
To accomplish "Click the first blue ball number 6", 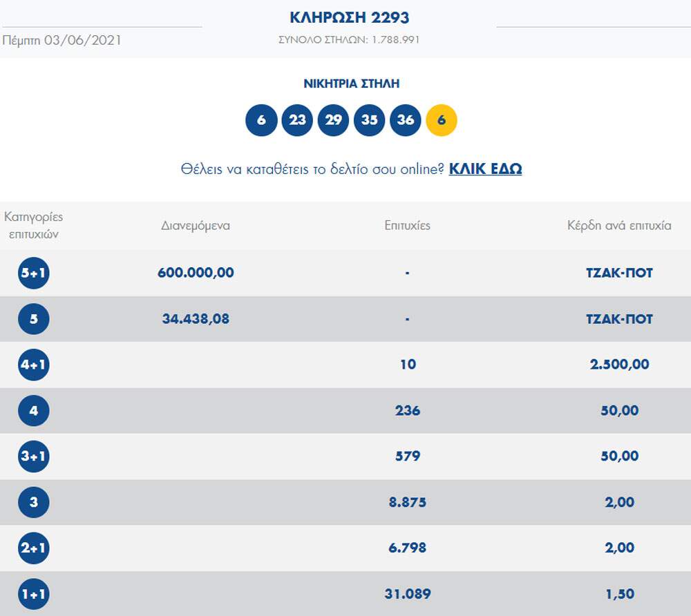I will tap(261, 120).
